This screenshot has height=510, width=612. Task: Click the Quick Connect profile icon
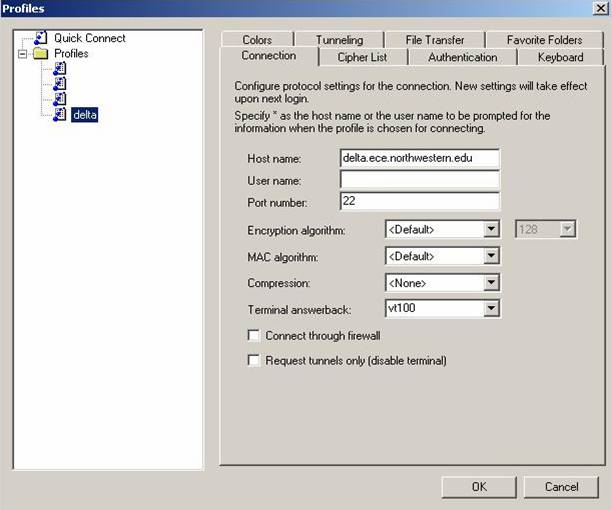(41, 38)
